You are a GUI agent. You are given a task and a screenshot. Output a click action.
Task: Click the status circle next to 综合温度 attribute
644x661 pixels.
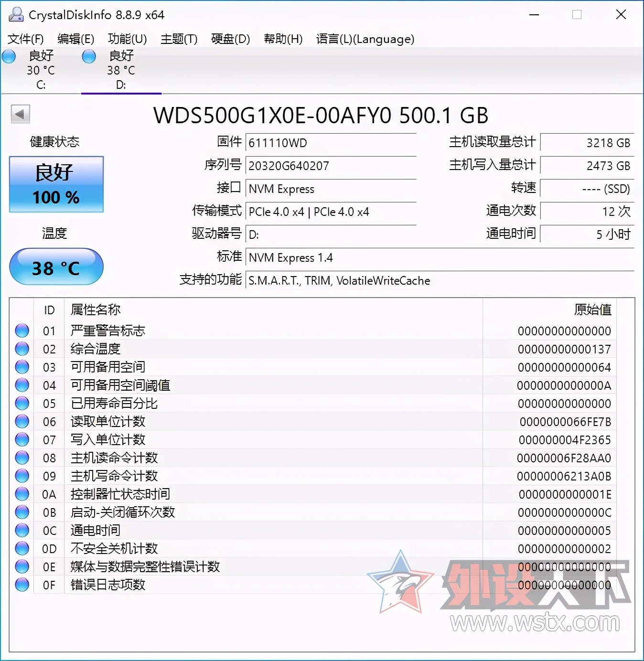click(21, 348)
